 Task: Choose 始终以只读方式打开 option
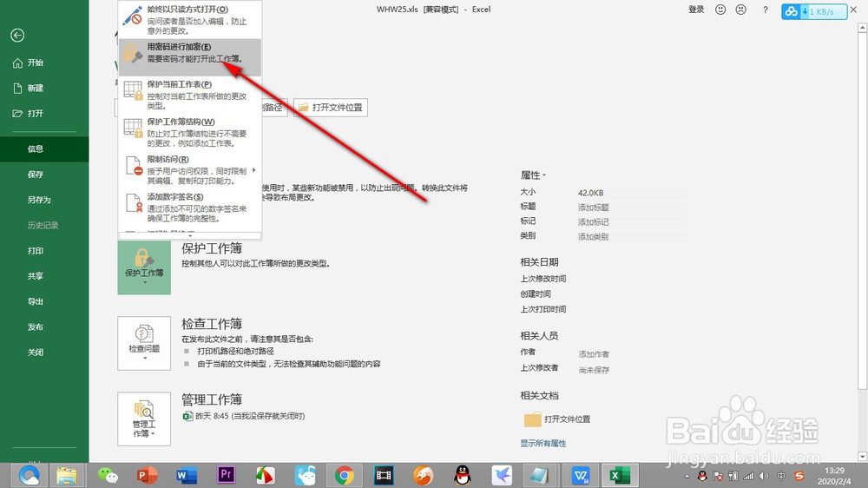click(190, 19)
